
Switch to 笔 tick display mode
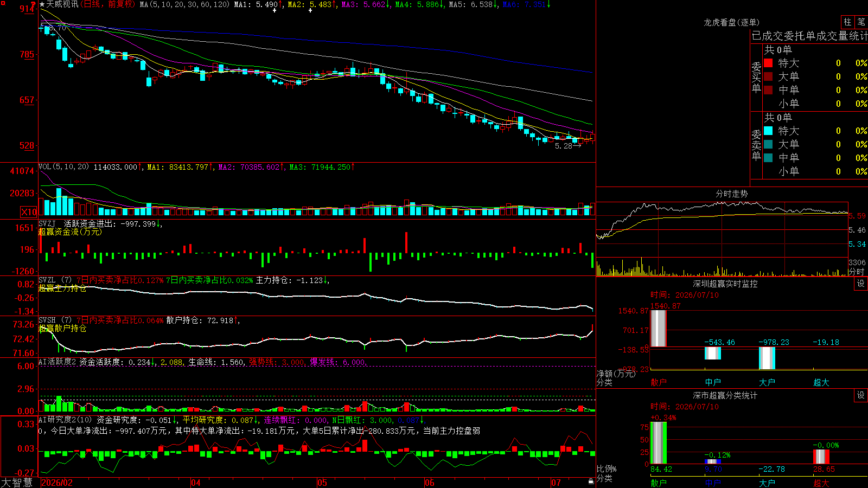tap(861, 22)
